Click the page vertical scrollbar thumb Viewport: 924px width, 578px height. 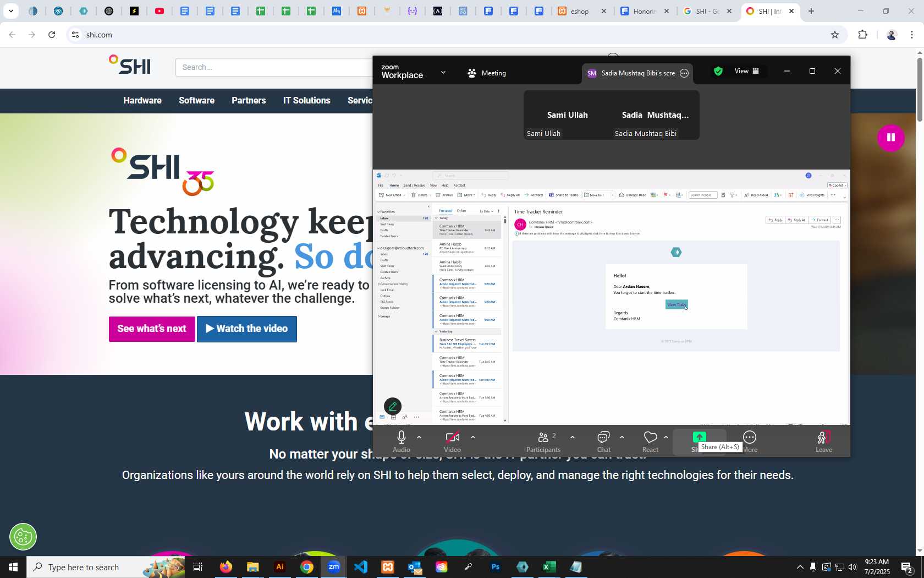coord(919,89)
